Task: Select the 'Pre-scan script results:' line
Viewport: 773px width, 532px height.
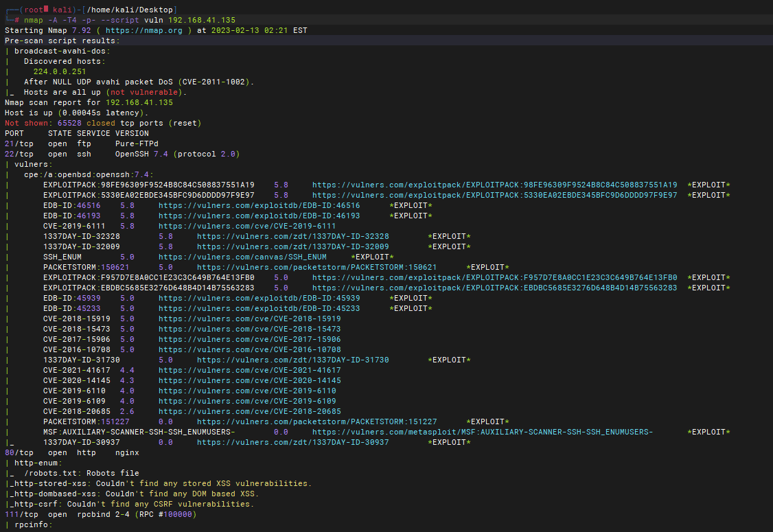Action: (x=62, y=41)
